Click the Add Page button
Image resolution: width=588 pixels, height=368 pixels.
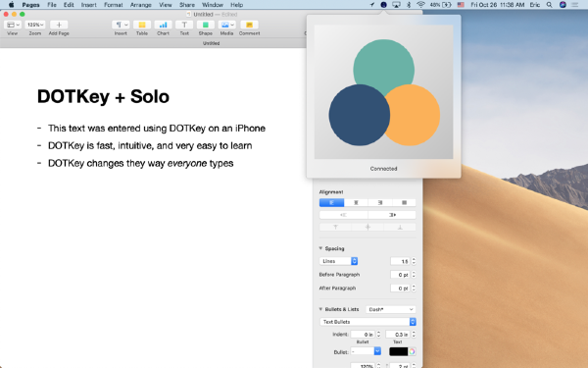59,25
